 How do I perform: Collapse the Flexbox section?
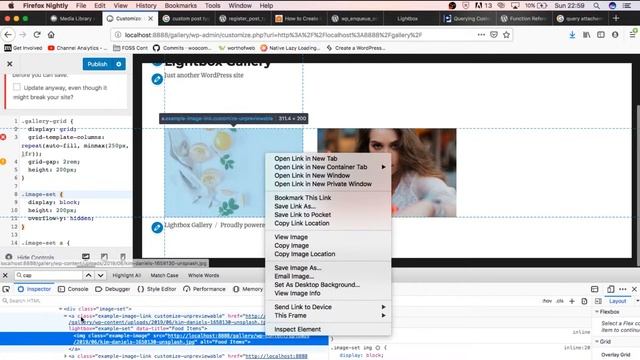pyautogui.click(x=597, y=312)
